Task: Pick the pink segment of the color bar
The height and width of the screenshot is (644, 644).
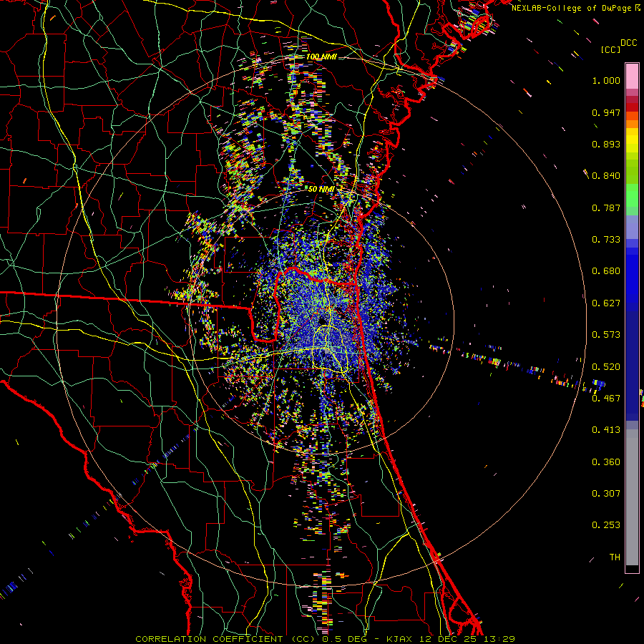Action: pyautogui.click(x=632, y=76)
